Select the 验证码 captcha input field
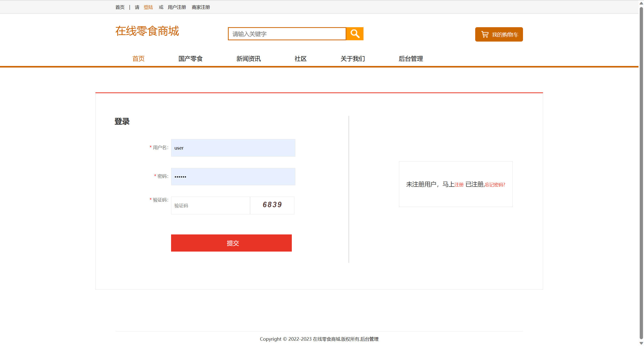Image resolution: width=644 pixels, height=346 pixels. pos(210,205)
